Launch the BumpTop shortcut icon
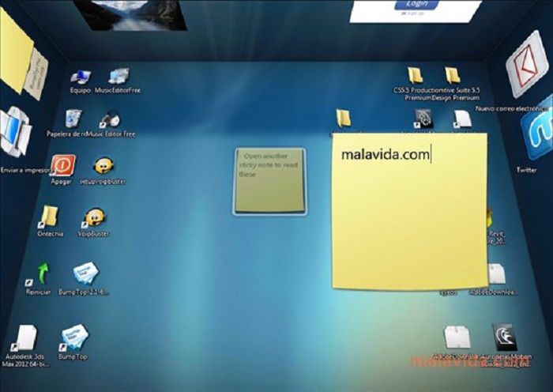The height and width of the screenshot is (392, 553). click(73, 337)
